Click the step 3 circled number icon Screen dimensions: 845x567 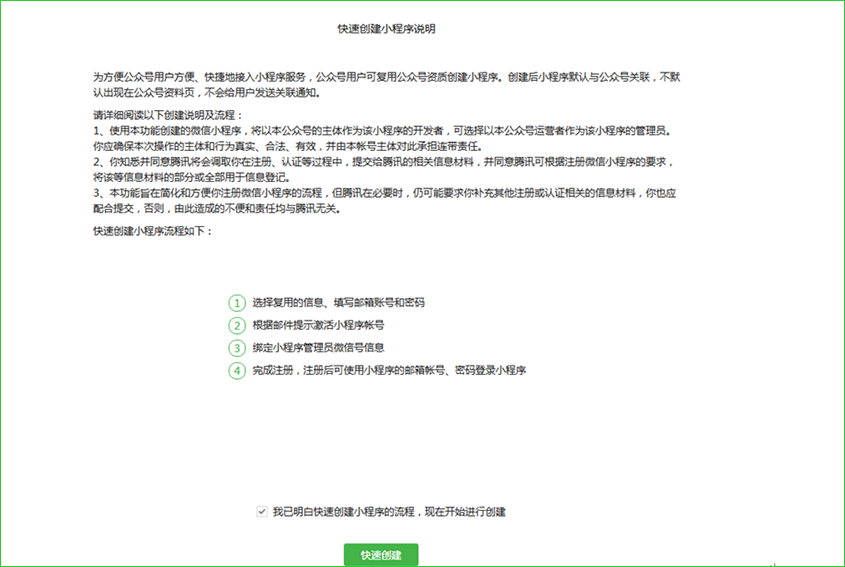coord(237,348)
